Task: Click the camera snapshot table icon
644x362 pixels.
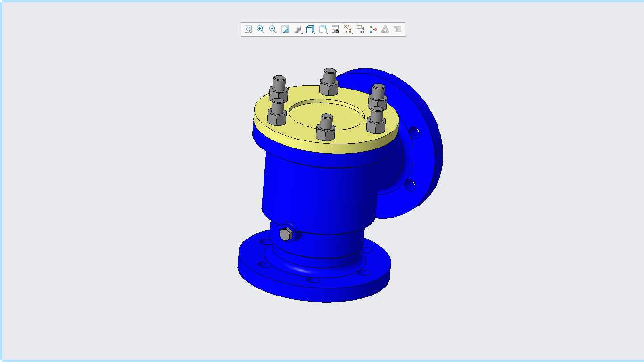Action: 336,30
